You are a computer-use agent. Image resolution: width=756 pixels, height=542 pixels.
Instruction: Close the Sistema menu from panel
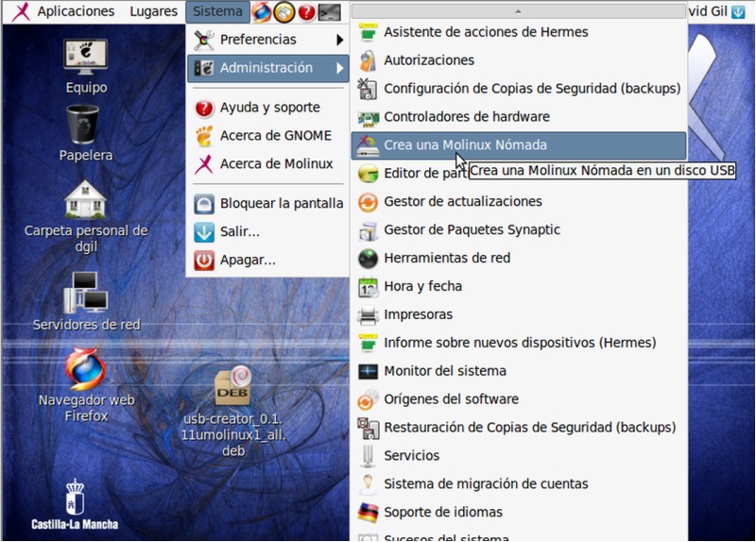click(x=217, y=11)
